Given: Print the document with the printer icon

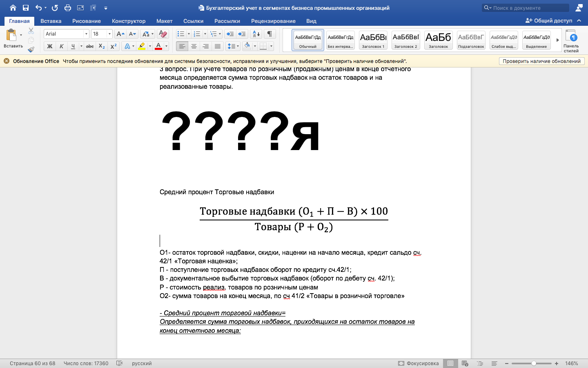Looking at the screenshot, I should point(68,8).
